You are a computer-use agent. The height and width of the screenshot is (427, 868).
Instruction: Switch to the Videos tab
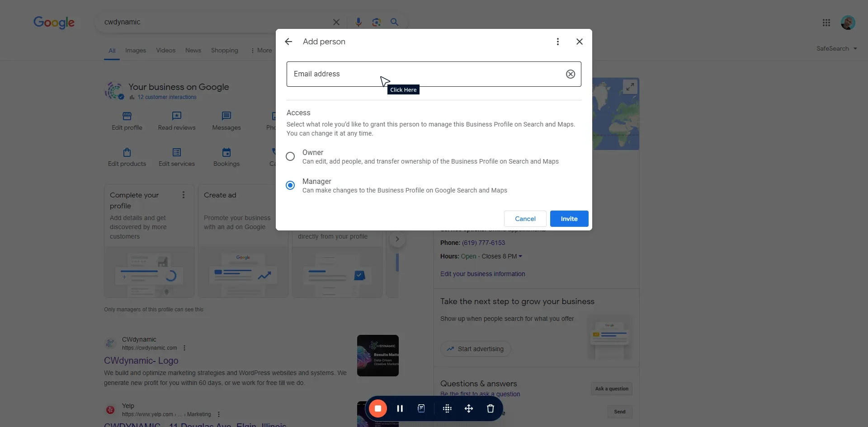tap(165, 51)
